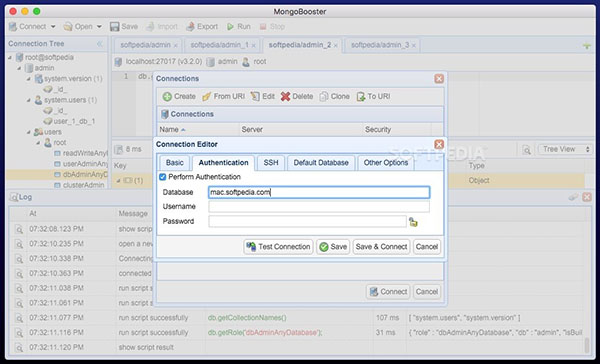Open the Tree View dropdown
This screenshot has height=364, width=600.
coord(566,149)
